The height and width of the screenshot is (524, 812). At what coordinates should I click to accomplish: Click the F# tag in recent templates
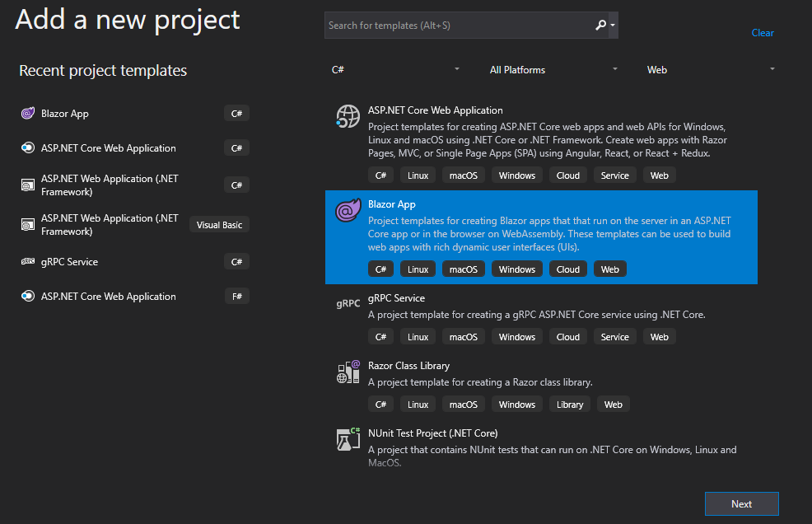tap(236, 296)
